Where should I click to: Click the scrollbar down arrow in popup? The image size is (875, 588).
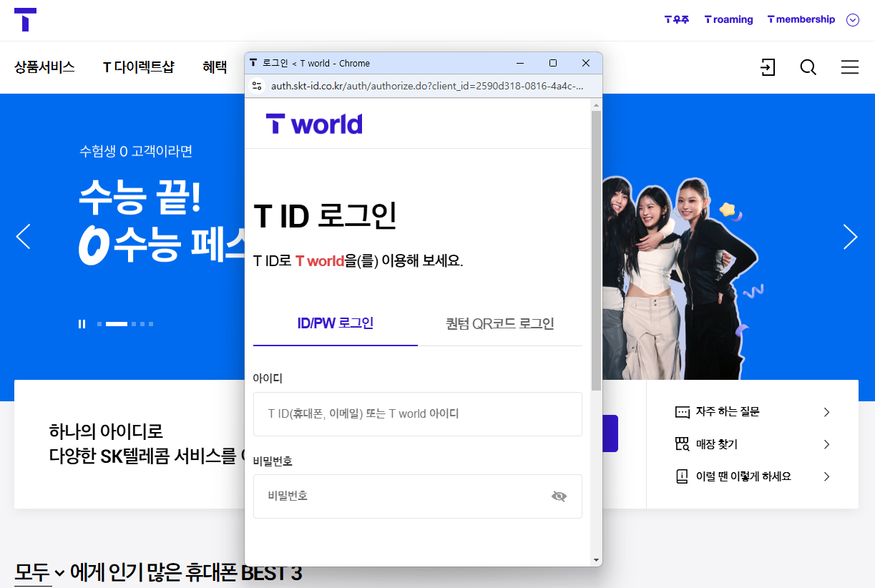596,560
